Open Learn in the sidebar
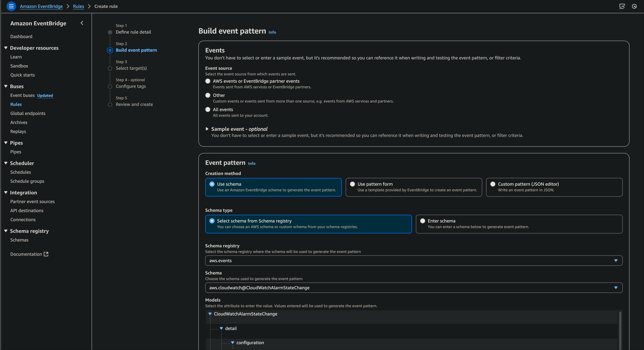 pos(16,57)
